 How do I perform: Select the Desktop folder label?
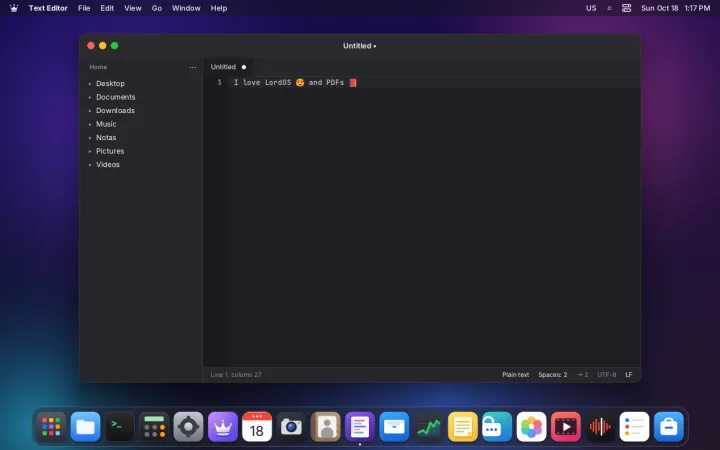tap(110, 84)
